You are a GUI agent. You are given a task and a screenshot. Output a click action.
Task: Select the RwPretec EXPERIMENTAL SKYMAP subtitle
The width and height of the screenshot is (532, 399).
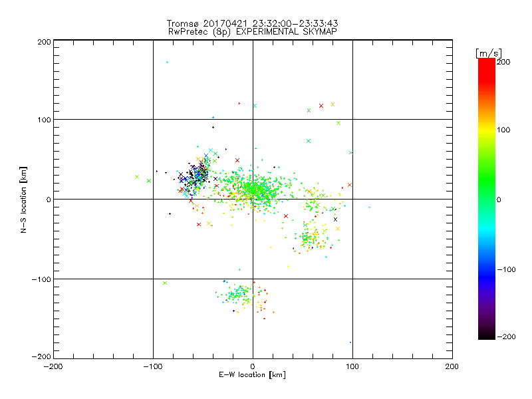click(x=252, y=32)
